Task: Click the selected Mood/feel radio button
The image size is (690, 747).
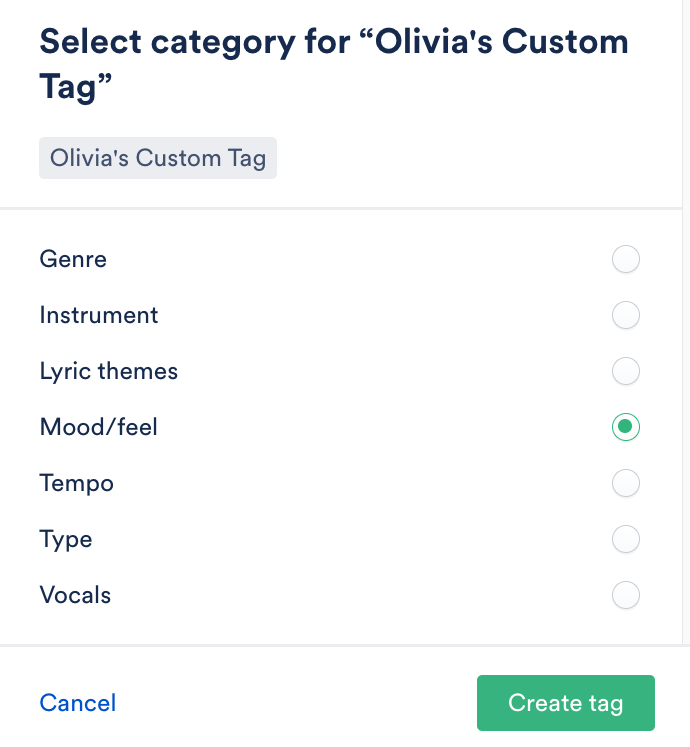Action: (x=626, y=428)
